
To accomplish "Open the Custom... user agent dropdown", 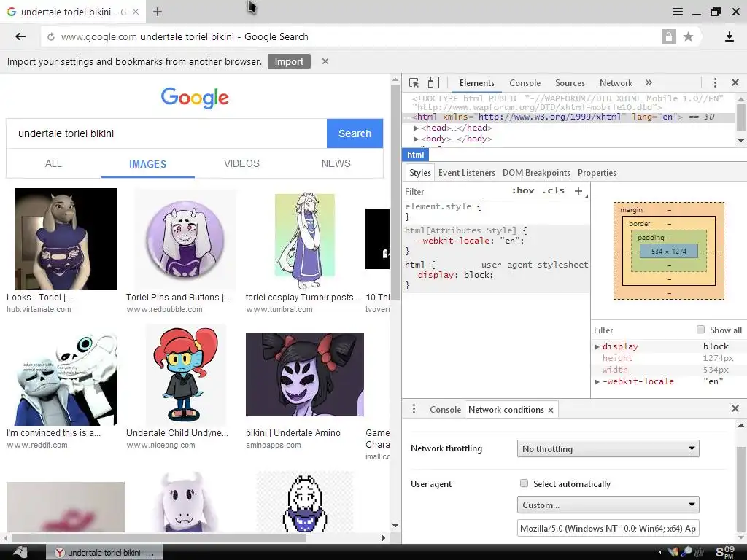I will (608, 505).
